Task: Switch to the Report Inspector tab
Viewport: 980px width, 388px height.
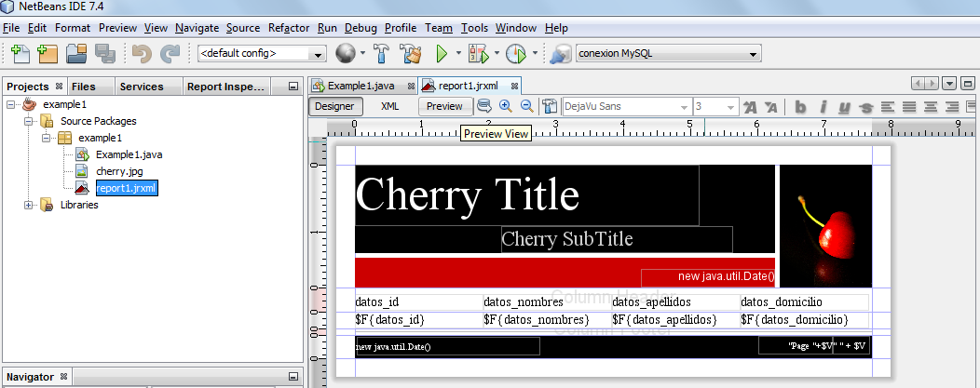Action: (x=226, y=87)
